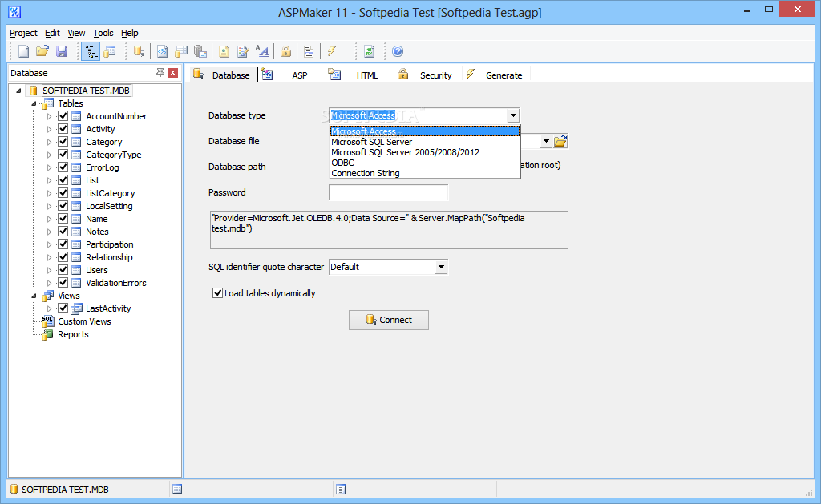Uncheck the LocalSetting table checkbox

(x=63, y=206)
